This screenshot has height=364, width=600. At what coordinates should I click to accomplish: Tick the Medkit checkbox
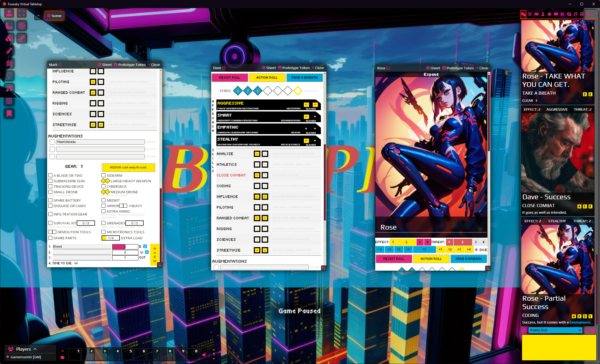click(x=104, y=200)
